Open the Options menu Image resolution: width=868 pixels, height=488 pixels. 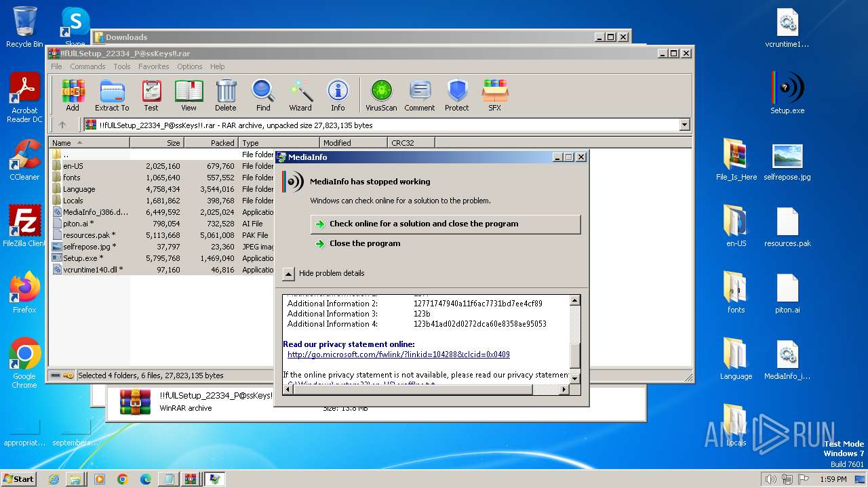tap(190, 66)
